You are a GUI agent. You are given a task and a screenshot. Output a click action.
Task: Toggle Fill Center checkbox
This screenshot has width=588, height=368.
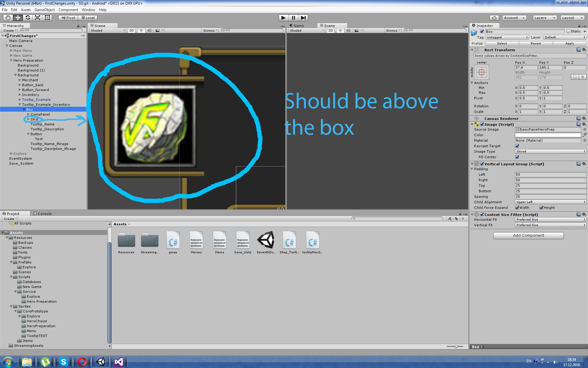[x=517, y=157]
